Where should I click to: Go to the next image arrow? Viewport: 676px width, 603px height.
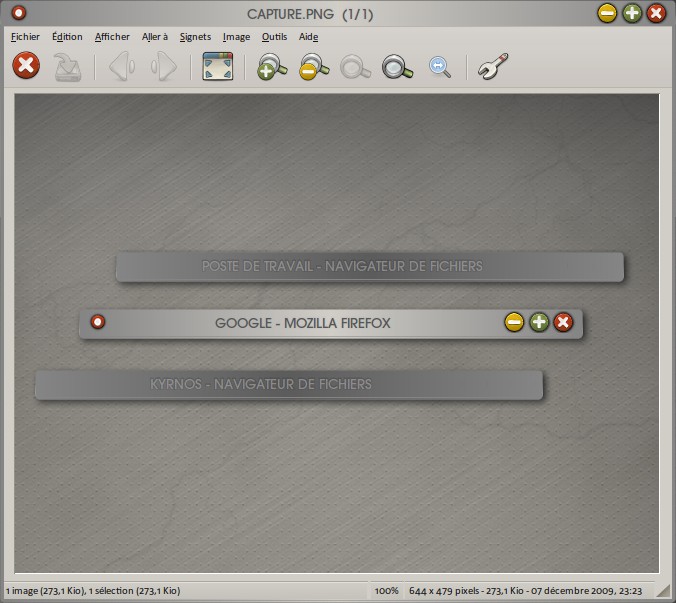164,66
